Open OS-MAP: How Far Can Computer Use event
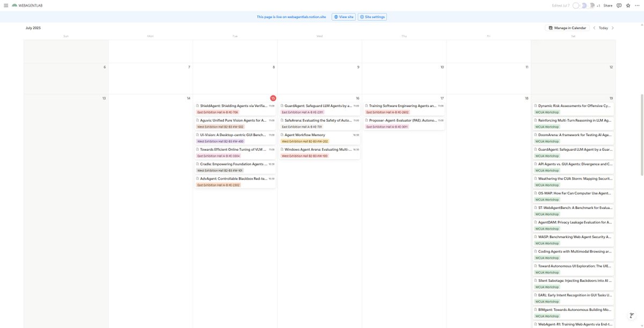Screen dimensions: 644x328 tap(573, 195)
